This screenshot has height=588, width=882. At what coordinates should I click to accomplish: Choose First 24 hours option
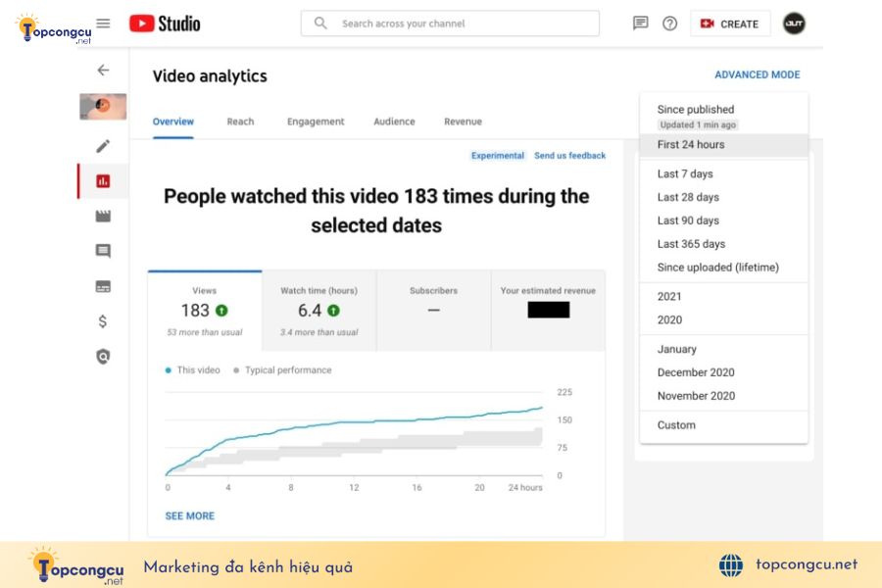pos(724,145)
